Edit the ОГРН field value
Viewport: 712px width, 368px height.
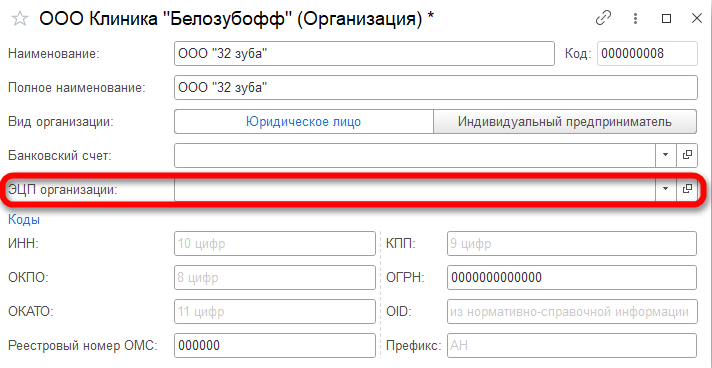pos(572,278)
